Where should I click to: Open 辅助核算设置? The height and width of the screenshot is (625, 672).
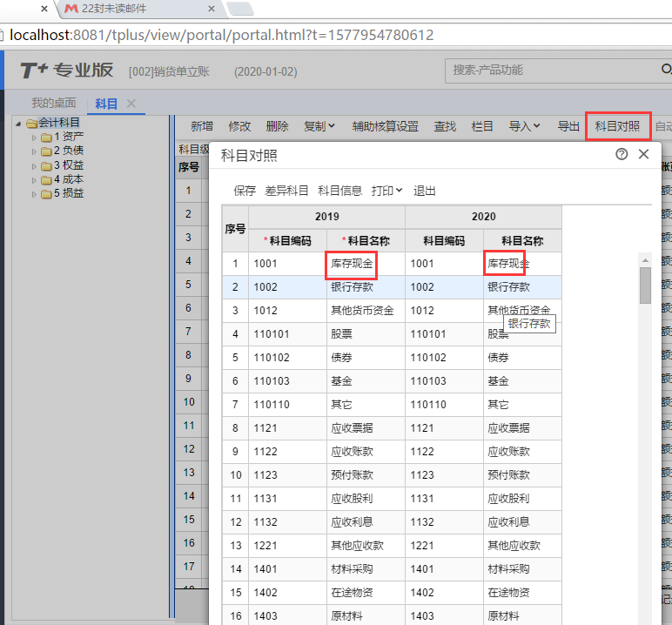[x=386, y=126]
